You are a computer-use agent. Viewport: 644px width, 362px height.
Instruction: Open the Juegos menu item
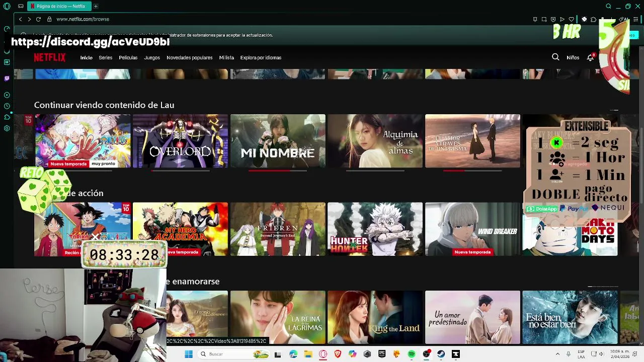point(152,57)
